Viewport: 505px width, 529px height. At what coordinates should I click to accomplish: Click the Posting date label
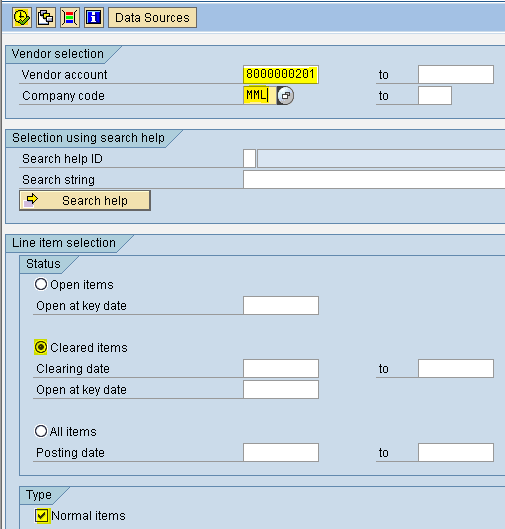[x=71, y=453]
